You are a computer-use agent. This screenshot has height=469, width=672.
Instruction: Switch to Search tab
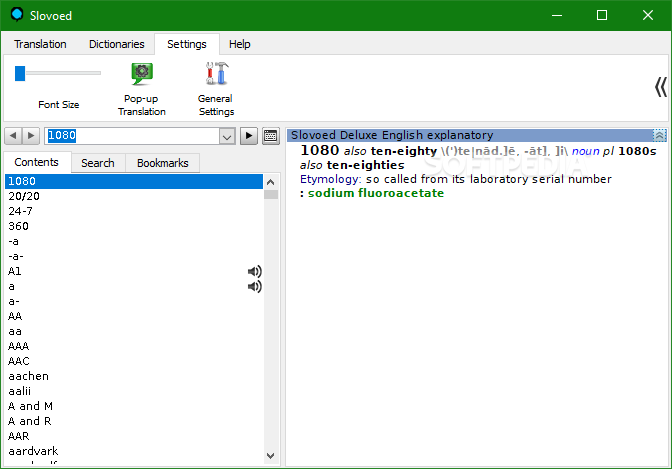98,163
